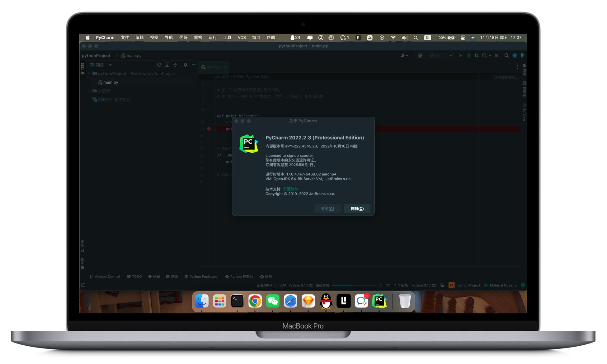Open the SciView tool window

pos(524,112)
